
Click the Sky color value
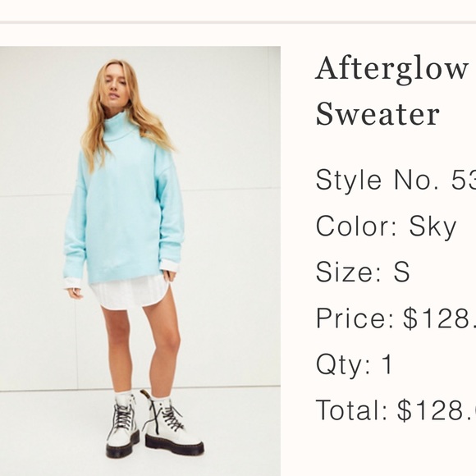point(433,227)
